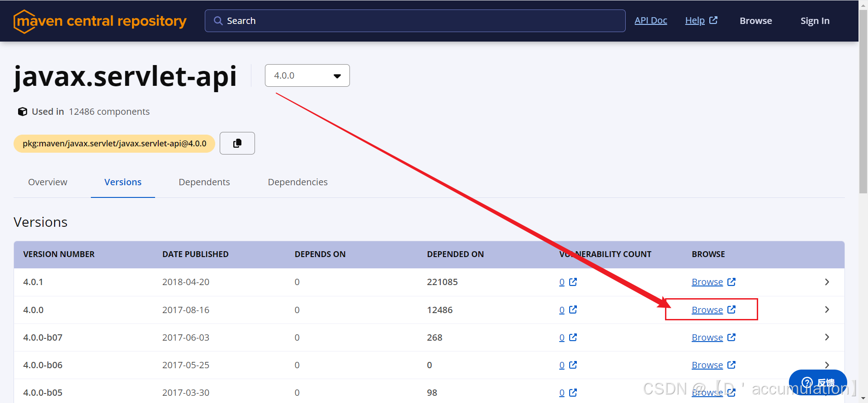Open the Dependents tab
Screen dimensions: 868x403
204,182
